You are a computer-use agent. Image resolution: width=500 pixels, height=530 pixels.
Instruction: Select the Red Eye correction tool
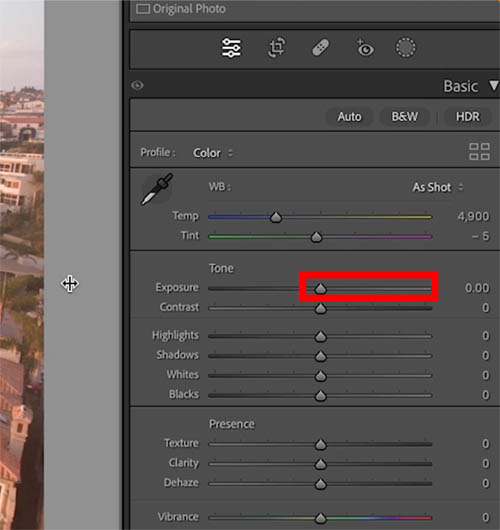coord(365,48)
